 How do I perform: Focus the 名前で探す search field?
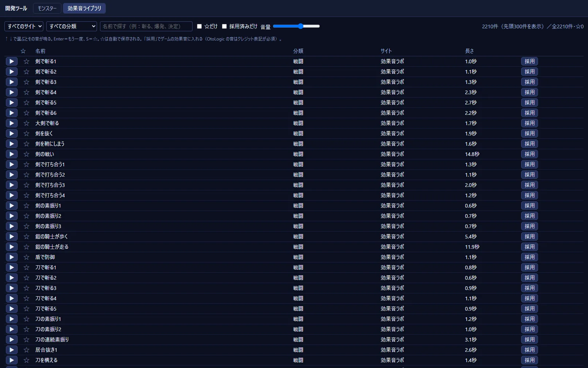(146, 26)
